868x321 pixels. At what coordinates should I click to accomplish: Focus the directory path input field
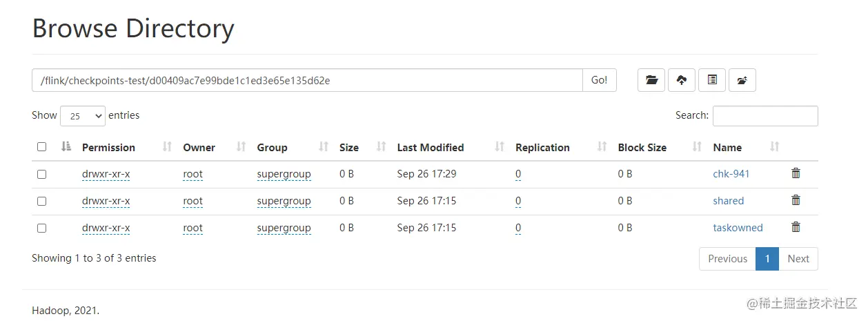307,80
